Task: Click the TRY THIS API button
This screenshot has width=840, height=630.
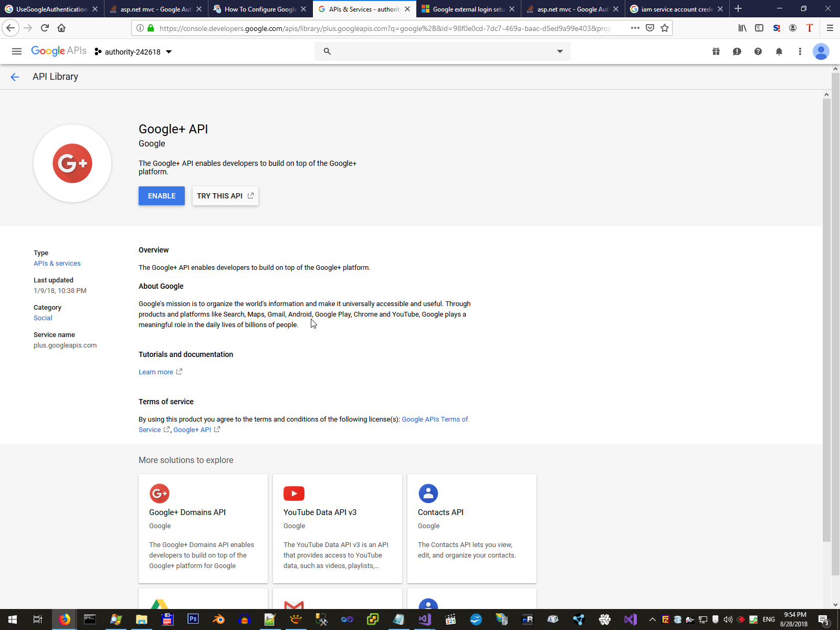Action: 225,196
